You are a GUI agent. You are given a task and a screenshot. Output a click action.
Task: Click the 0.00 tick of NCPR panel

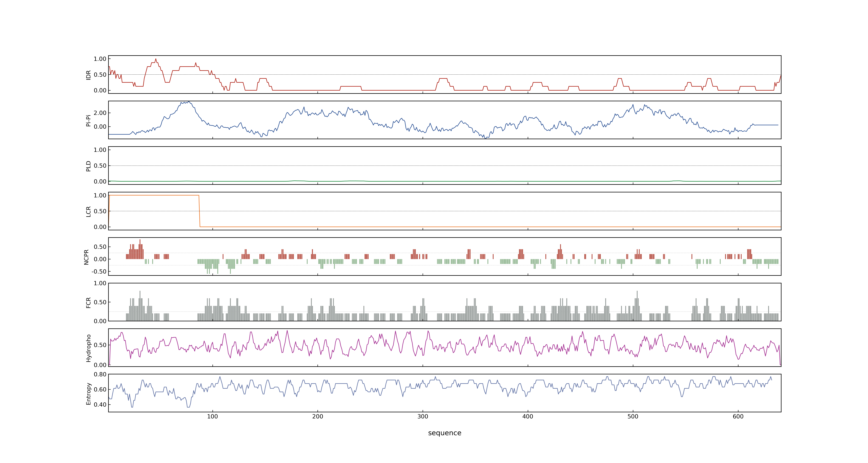100,259
